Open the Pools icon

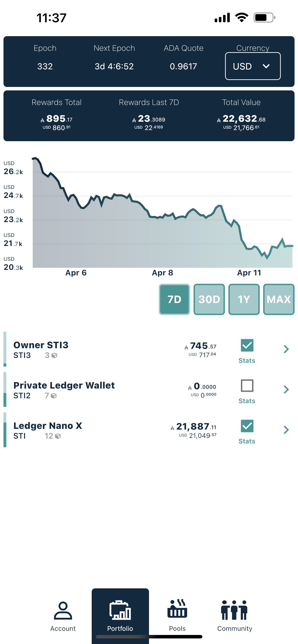(x=177, y=609)
